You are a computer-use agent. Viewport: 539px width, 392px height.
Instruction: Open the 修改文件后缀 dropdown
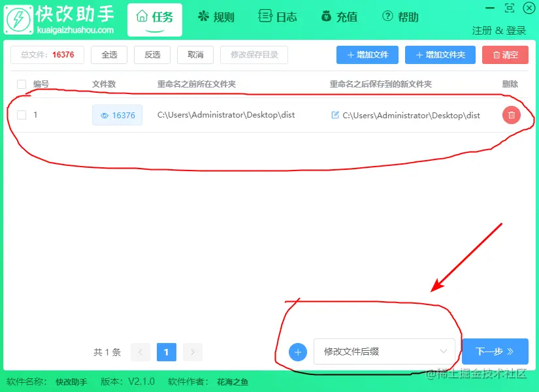[x=384, y=351]
